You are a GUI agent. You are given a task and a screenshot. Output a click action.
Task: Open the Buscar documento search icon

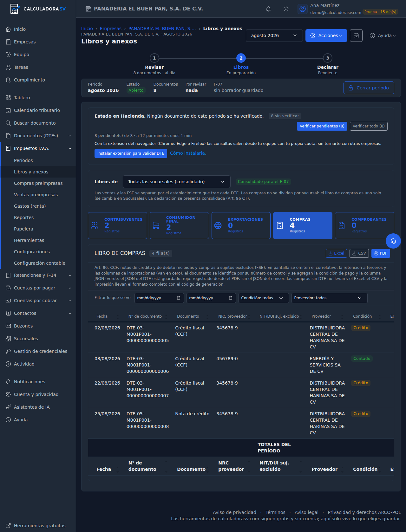(8, 123)
